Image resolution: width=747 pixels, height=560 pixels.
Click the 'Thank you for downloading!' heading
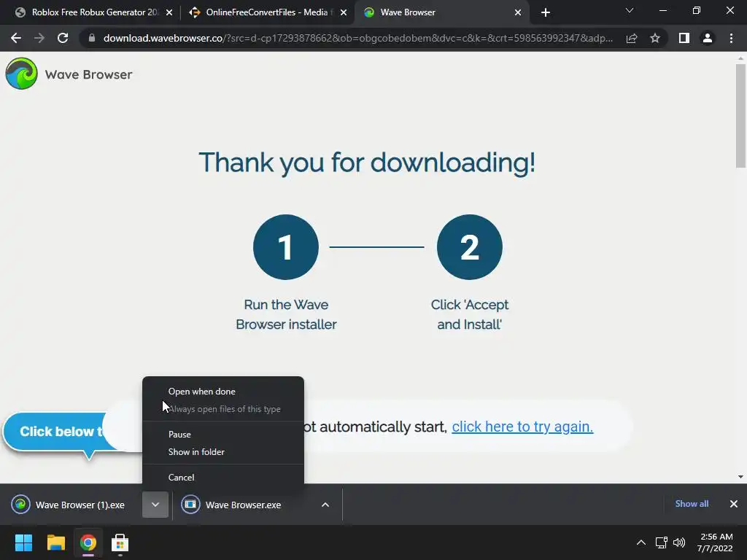[x=367, y=163]
